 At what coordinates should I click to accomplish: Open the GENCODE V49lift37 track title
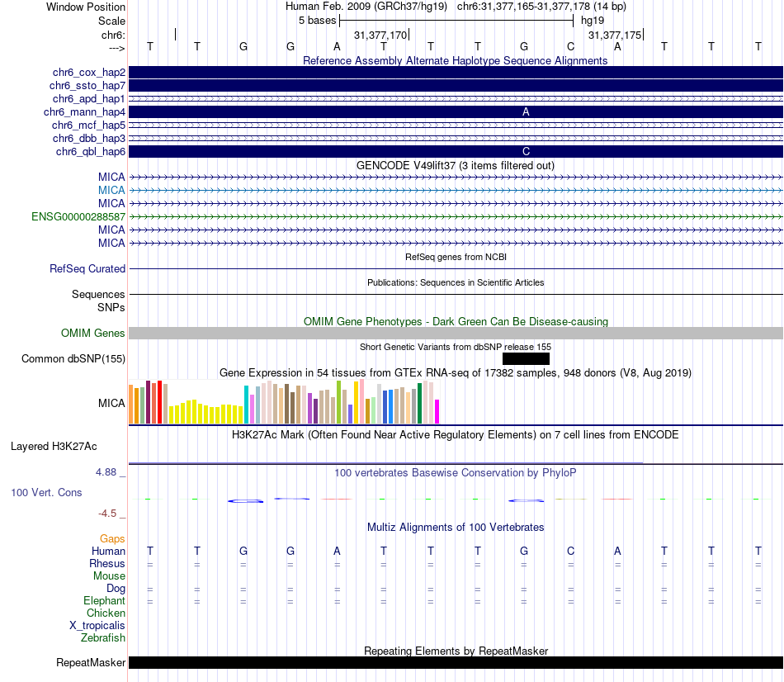point(456,166)
